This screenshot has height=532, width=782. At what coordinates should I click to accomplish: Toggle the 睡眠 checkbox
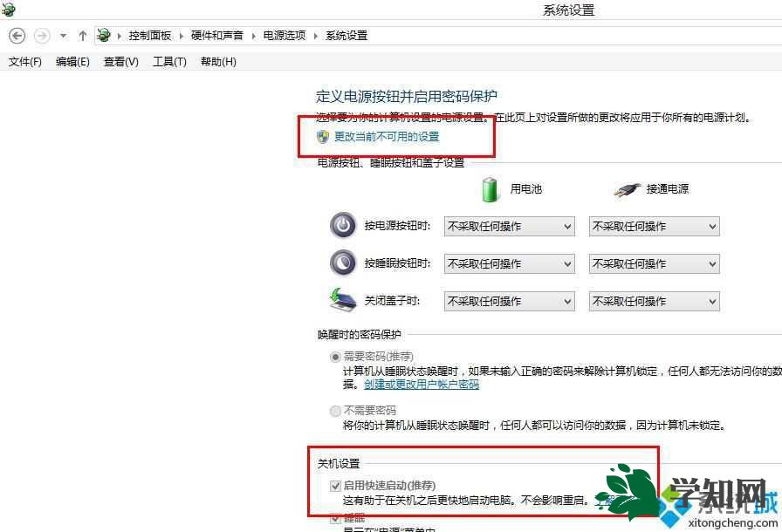[x=335, y=519]
